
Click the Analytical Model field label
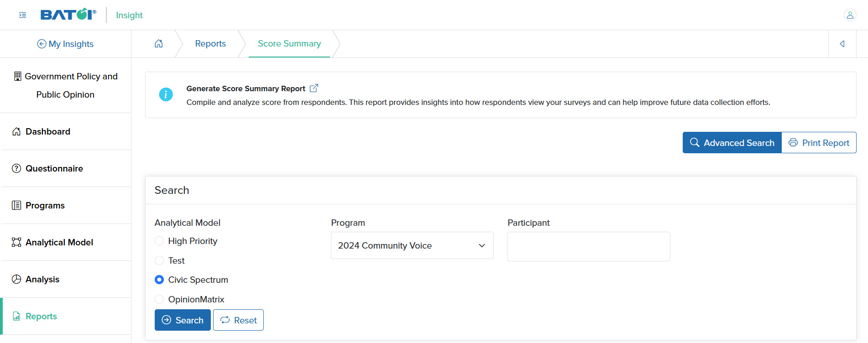coord(187,223)
